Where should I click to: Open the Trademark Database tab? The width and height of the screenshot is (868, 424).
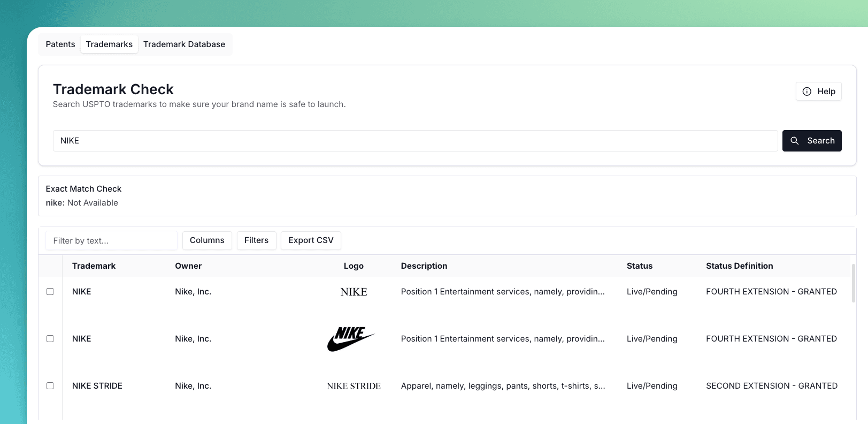coord(184,44)
